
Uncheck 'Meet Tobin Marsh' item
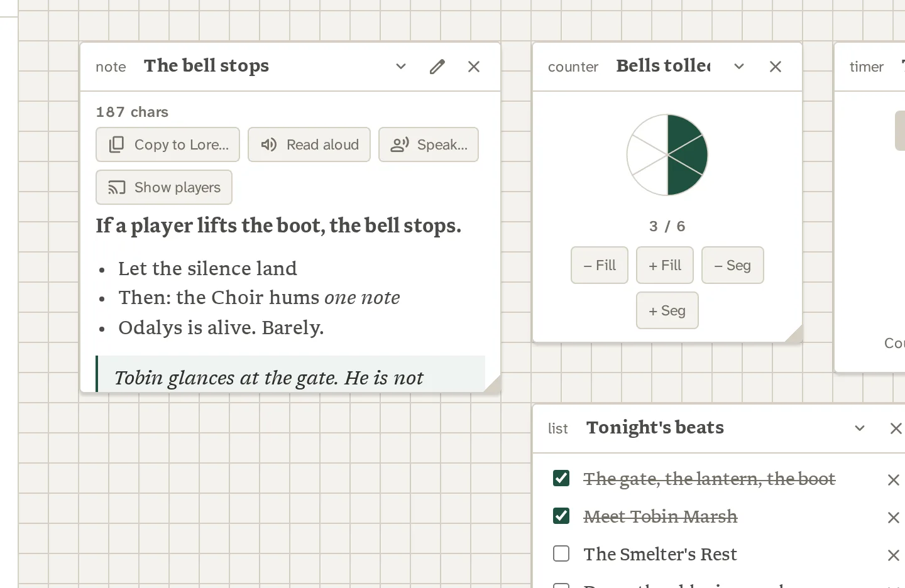(x=561, y=516)
